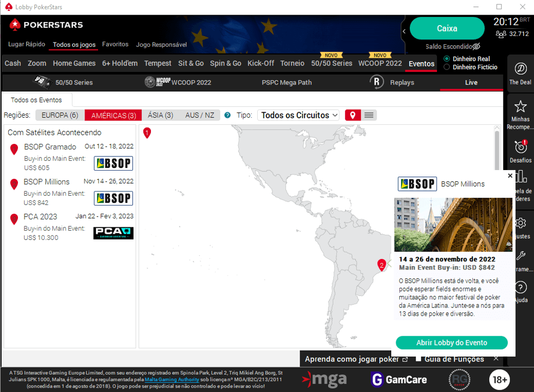The width and height of the screenshot is (534, 392).
Task: Toggle the Guia de Funções checkbox
Action: [x=418, y=359]
